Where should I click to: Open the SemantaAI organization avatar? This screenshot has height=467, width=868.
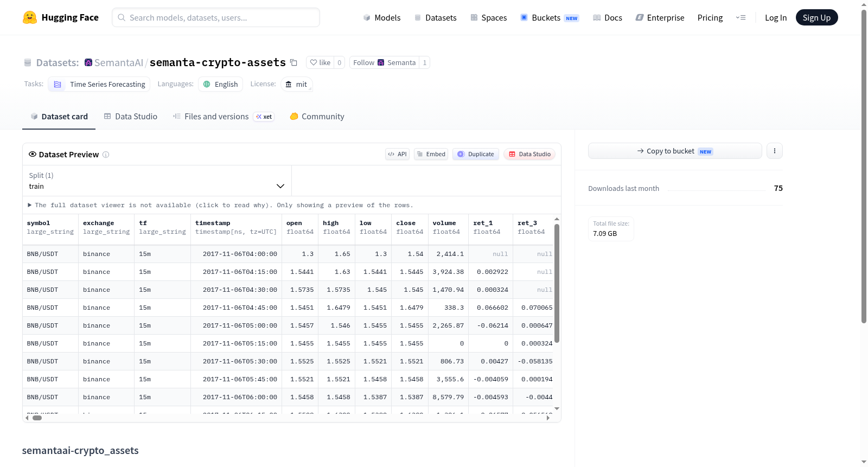pyautogui.click(x=88, y=62)
